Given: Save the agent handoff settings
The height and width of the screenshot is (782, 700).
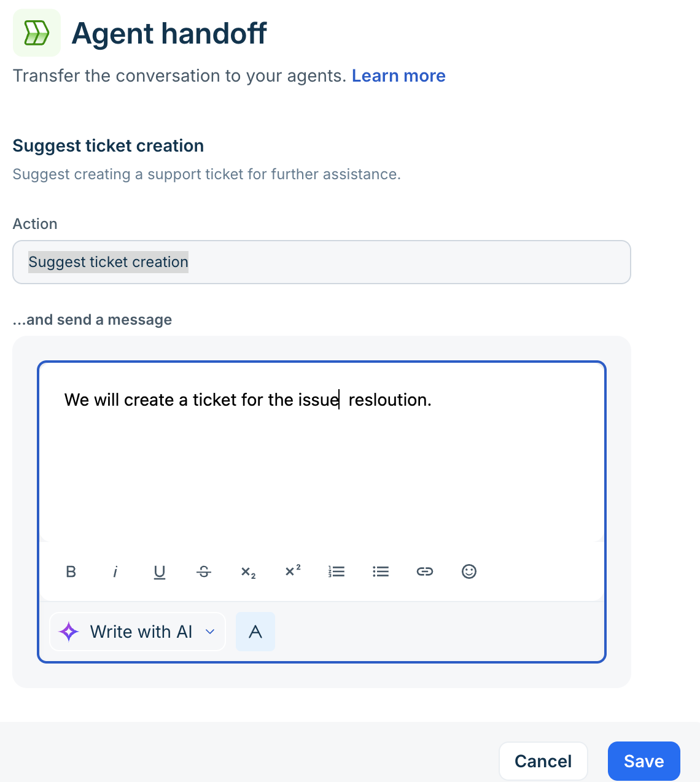Looking at the screenshot, I should (644, 761).
